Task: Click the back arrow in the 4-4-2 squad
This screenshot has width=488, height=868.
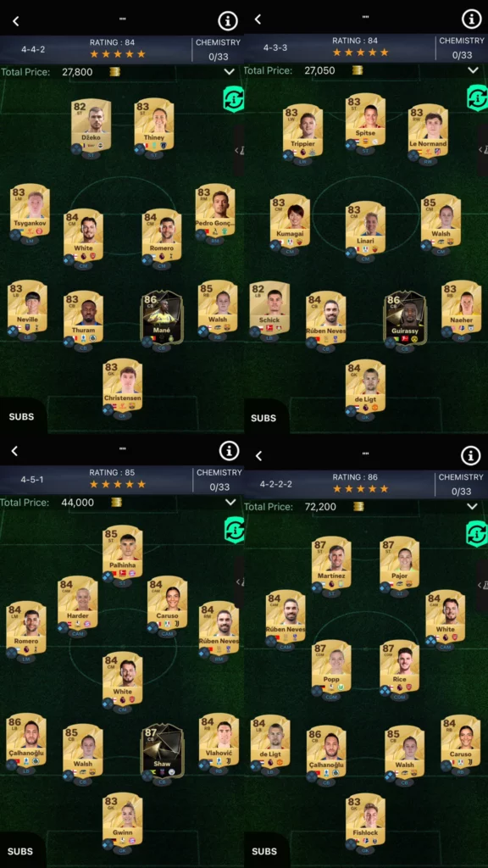Action: coord(15,21)
